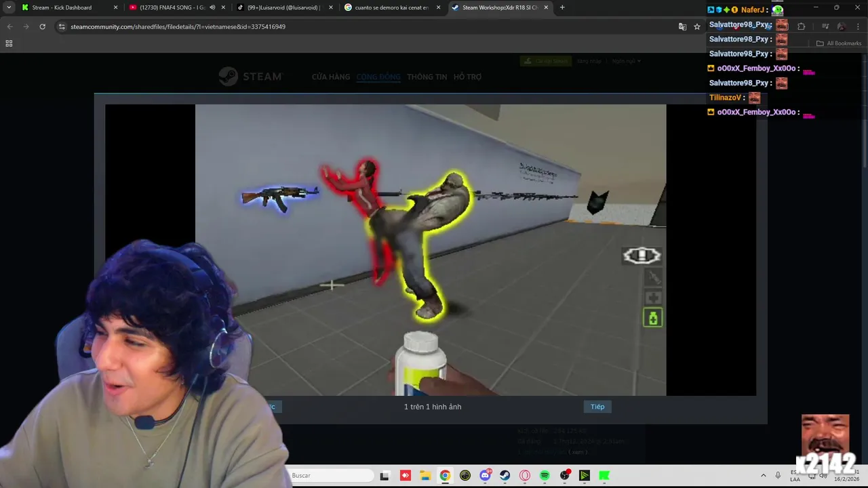
Task: Show hidden system tray icons
Action: tap(763, 476)
